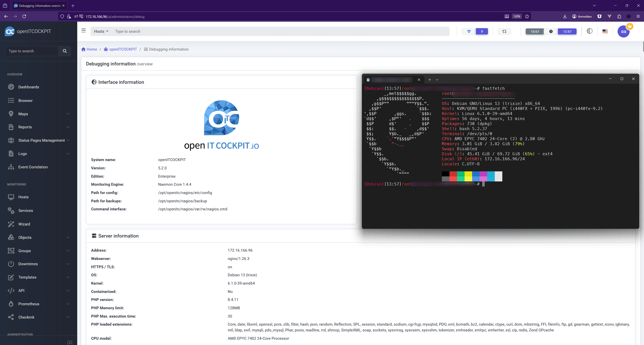Switch the color theme with contrast icon

click(589, 31)
